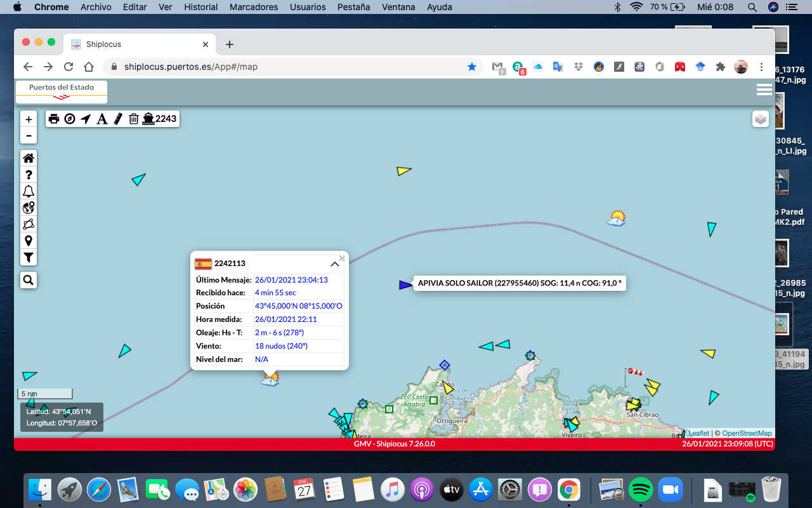Click the Puertos del Estado logo
812x508 pixels.
point(62,91)
